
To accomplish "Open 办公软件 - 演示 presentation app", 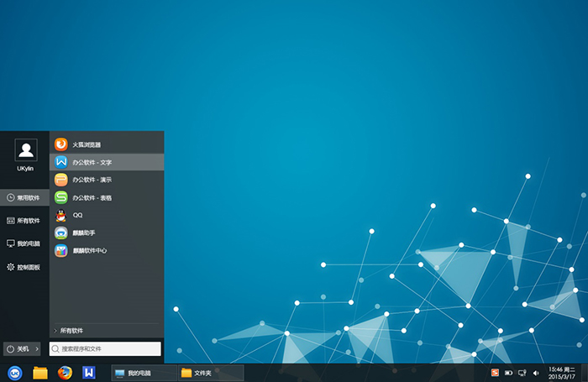I will [91, 180].
